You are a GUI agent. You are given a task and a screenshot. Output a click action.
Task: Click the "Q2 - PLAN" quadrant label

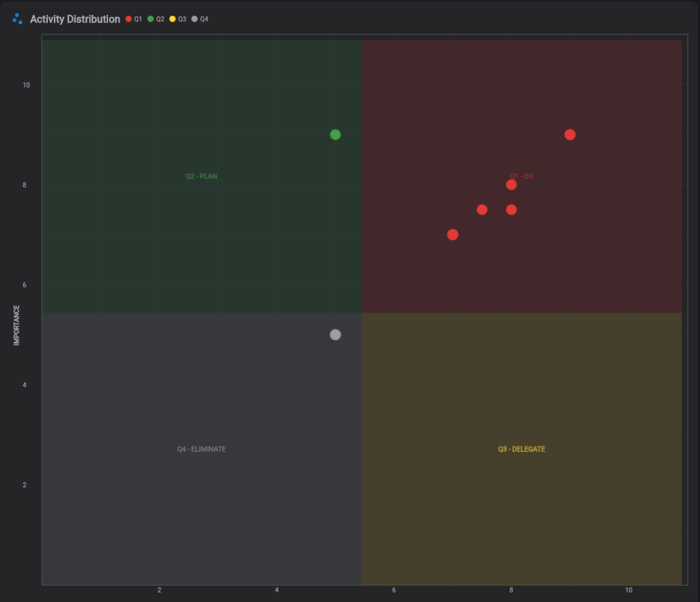(200, 176)
